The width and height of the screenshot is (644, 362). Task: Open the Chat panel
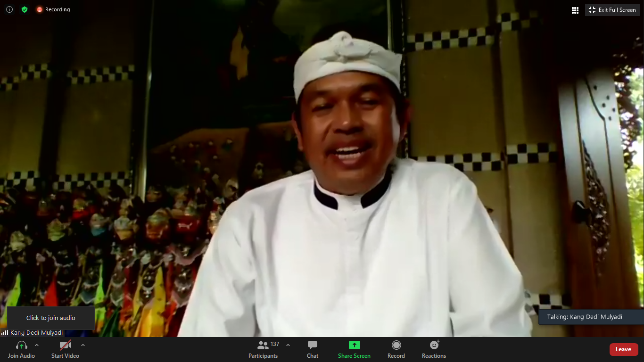[312, 349]
